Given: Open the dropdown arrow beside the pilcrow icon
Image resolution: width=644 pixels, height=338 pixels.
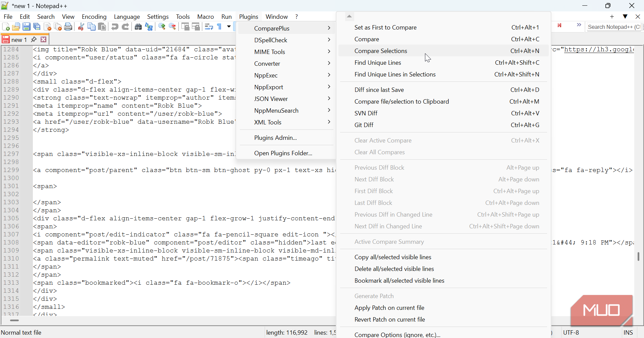Looking at the screenshot, I should coord(229,27).
